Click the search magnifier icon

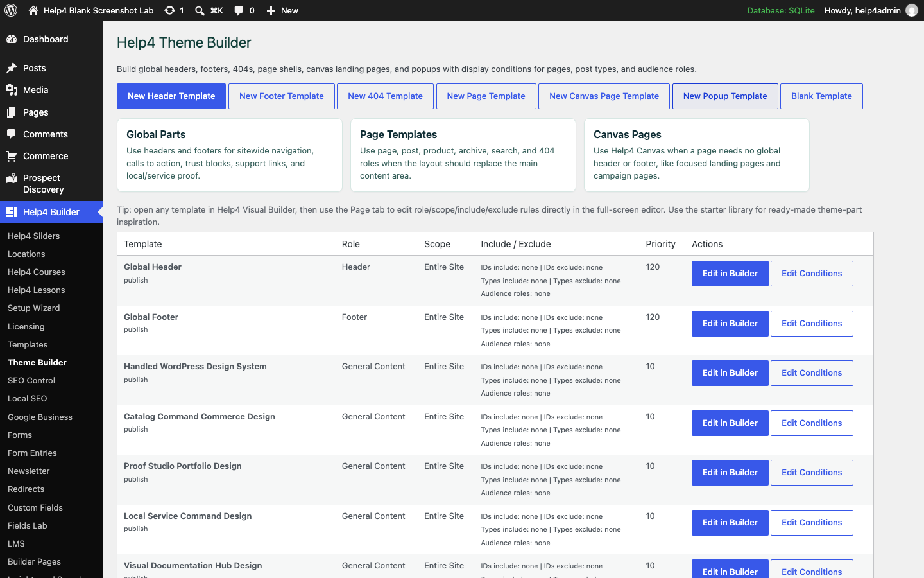tap(200, 10)
